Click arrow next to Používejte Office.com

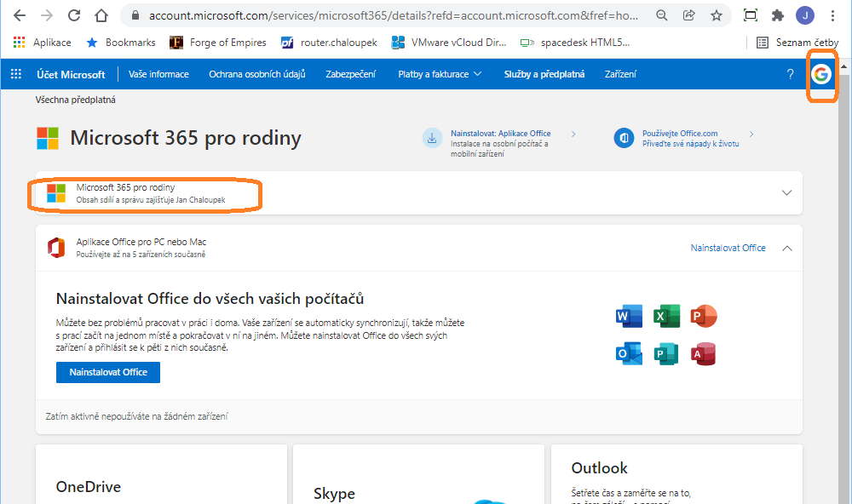pos(751,134)
